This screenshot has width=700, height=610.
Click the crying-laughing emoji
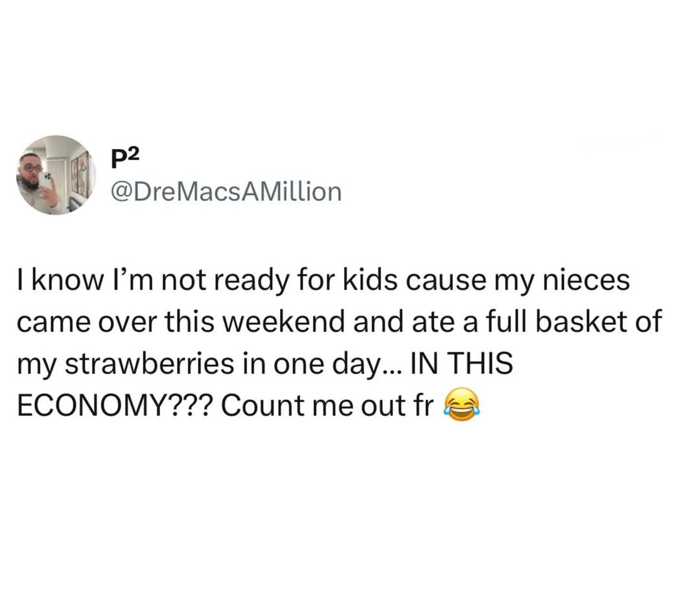pyautogui.click(x=461, y=406)
